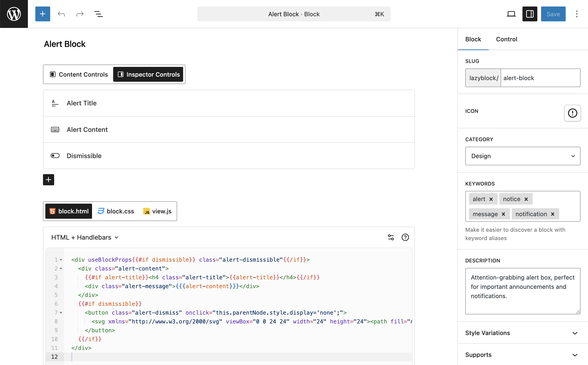The height and width of the screenshot is (365, 588).
Task: Open the block.html code tab
Action: tap(69, 211)
